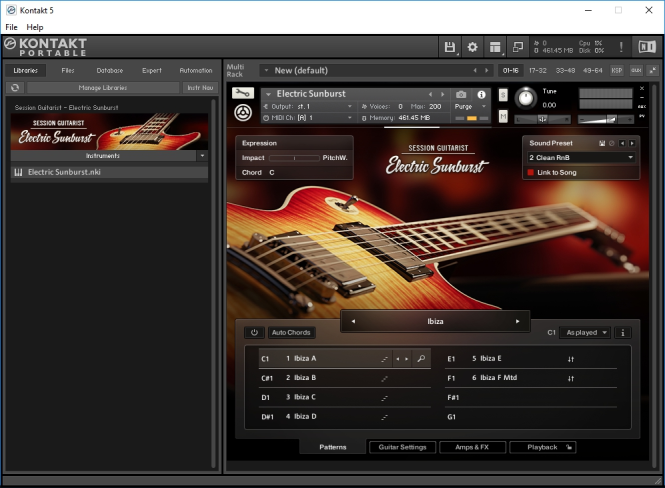
Task: Open the Output st. 1 dropdown
Action: (308, 106)
